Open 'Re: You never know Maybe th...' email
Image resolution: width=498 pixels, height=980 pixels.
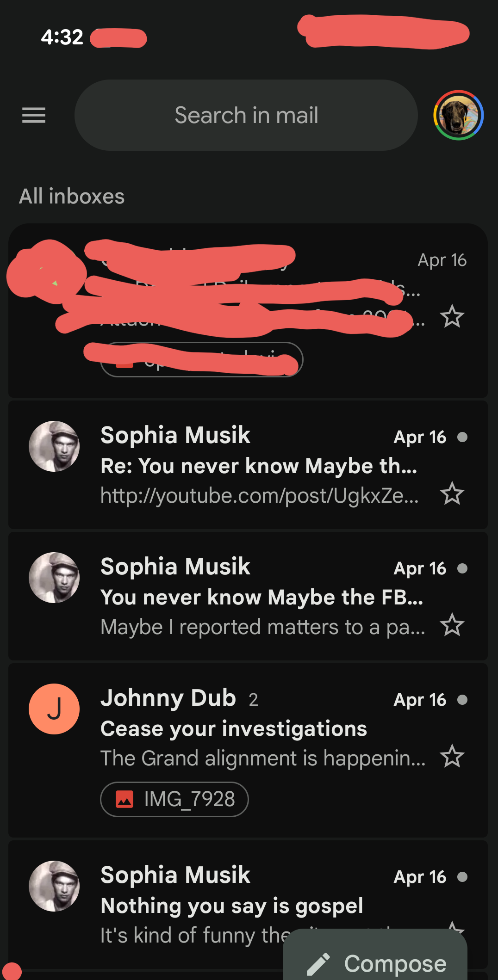tap(259, 466)
